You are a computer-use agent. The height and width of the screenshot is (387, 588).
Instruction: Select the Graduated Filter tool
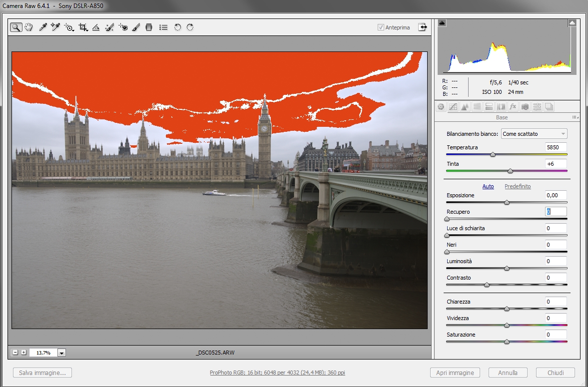(x=149, y=27)
